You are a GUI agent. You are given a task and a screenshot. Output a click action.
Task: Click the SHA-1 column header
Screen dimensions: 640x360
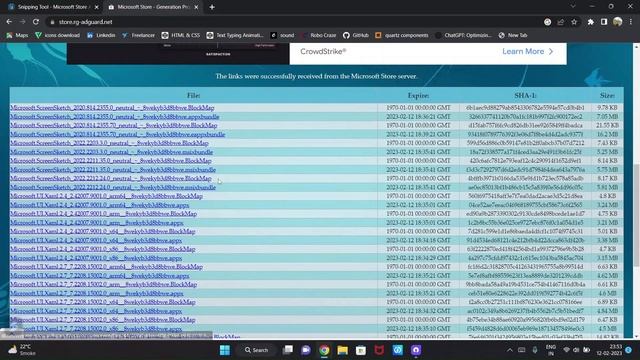click(525, 96)
